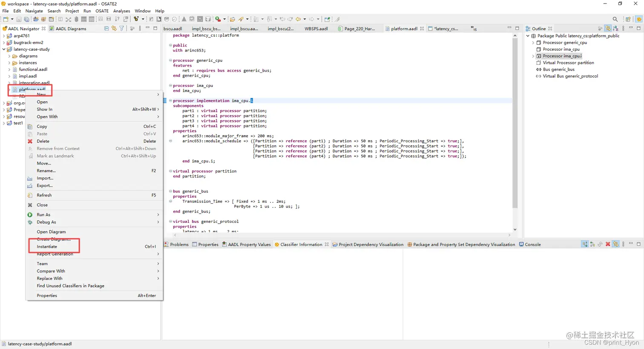This screenshot has width=644, height=349.
Task: Open the Run As submenu
Action: (x=94, y=215)
